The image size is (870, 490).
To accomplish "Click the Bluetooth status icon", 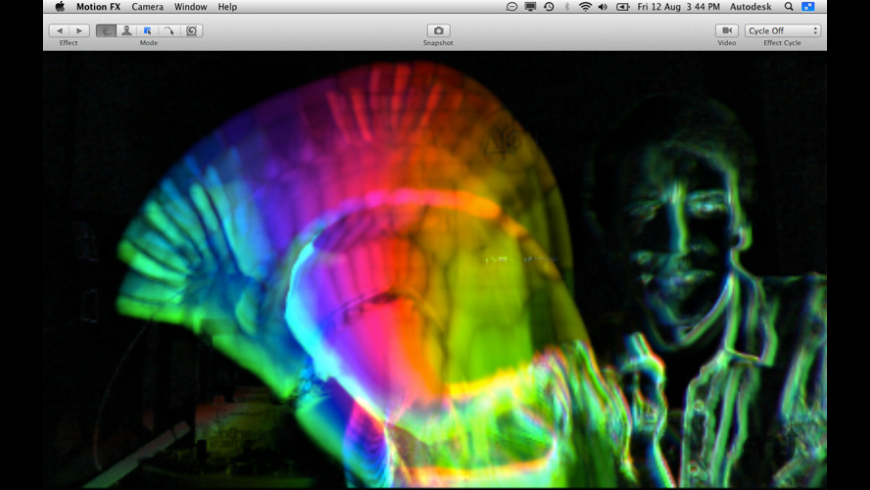I will pos(566,7).
